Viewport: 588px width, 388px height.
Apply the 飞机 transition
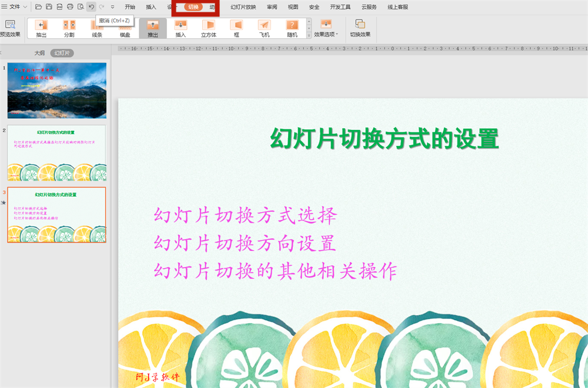pos(264,28)
